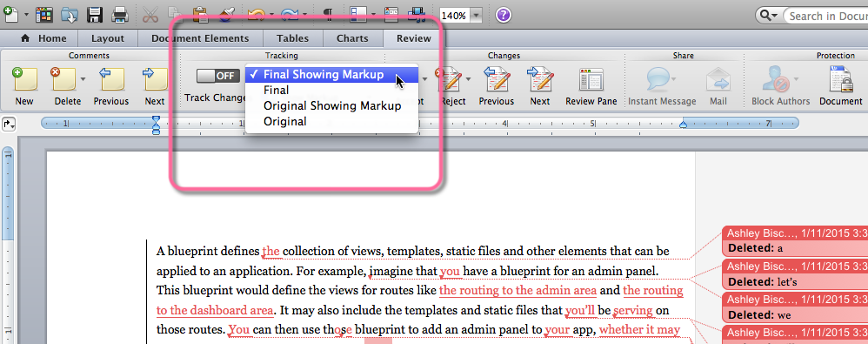The width and height of the screenshot is (868, 344).
Task: Click the 'Deleted: let's' balloon
Action: [x=795, y=273]
